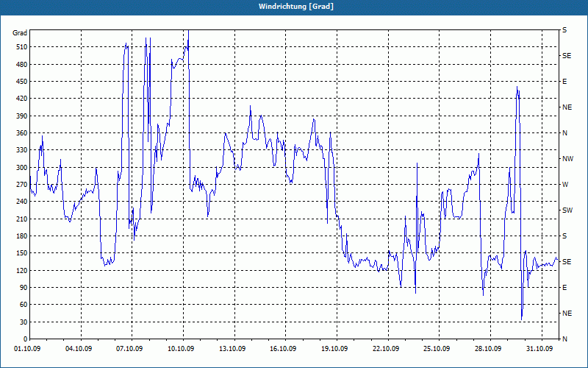Select the 510 value on the left axis
The width and height of the screenshot is (588, 368).
pos(22,47)
